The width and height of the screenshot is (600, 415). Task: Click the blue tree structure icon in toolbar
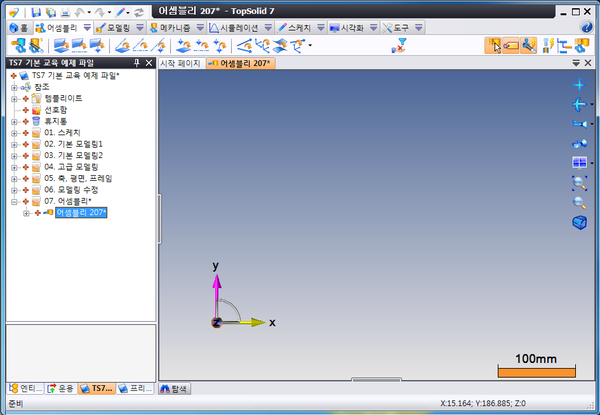[x=564, y=46]
